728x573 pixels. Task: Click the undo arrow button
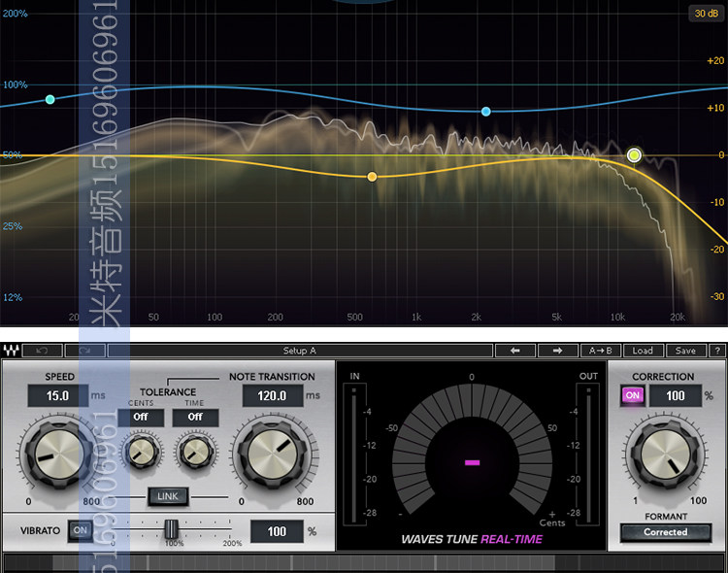[x=43, y=351]
